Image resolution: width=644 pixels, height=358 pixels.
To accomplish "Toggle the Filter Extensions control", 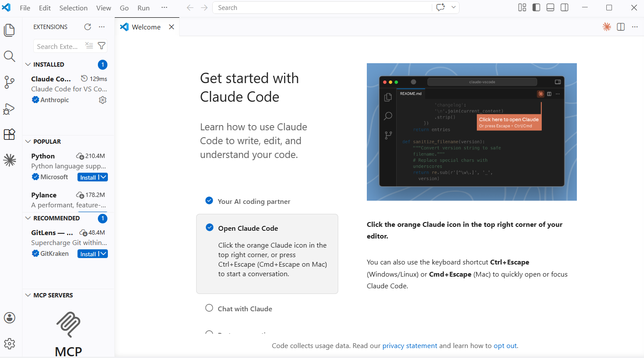I will tap(101, 46).
